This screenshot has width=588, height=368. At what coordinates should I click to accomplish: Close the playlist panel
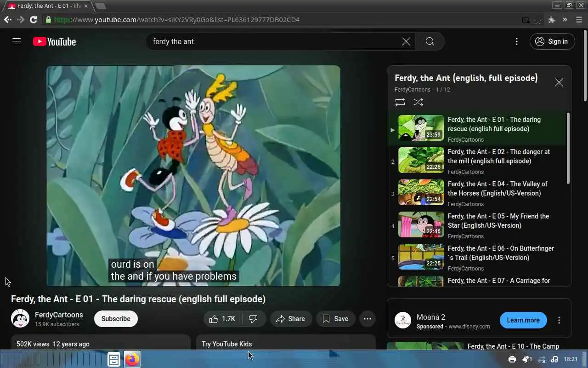(559, 82)
